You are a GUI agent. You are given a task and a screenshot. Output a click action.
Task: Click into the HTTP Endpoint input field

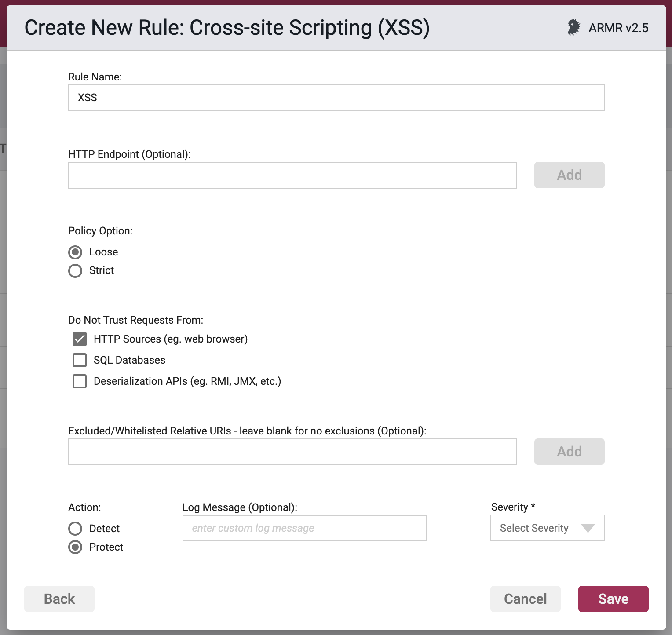coord(292,175)
